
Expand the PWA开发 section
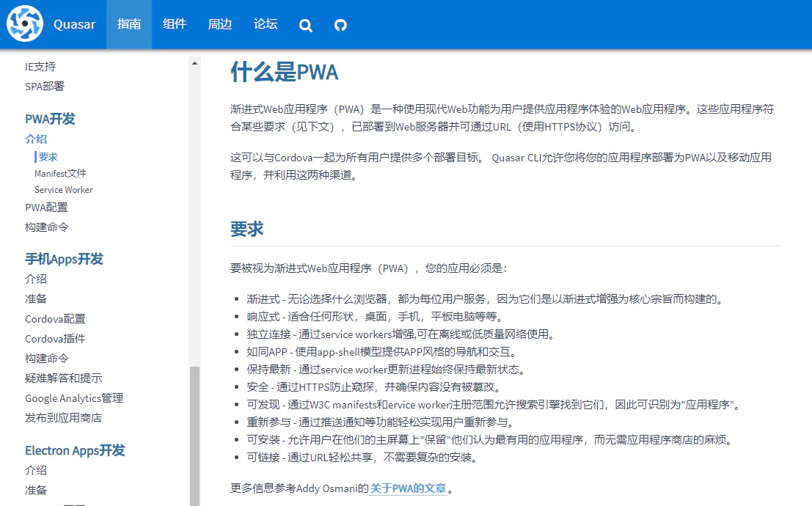50,118
